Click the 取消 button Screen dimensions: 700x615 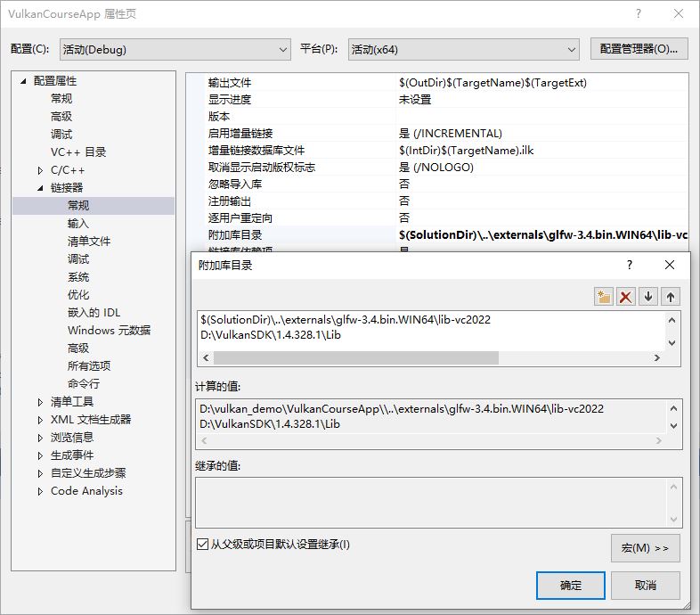tap(646, 586)
